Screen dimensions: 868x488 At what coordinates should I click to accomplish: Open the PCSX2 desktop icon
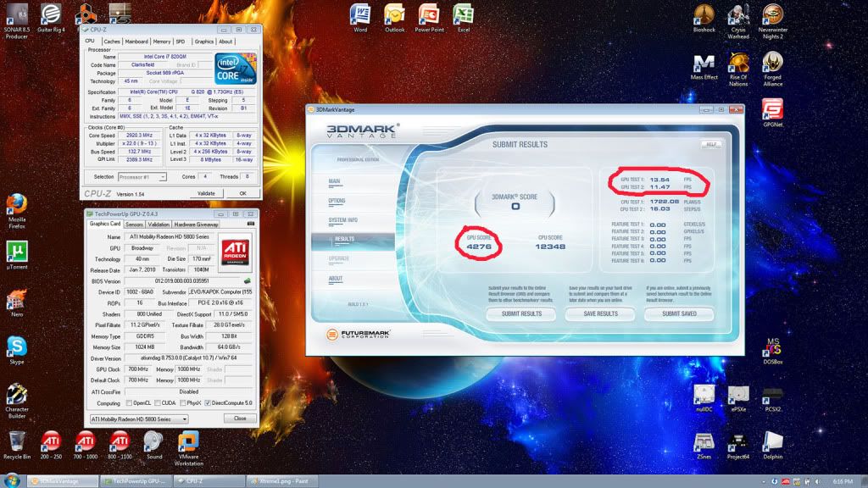coord(773,398)
